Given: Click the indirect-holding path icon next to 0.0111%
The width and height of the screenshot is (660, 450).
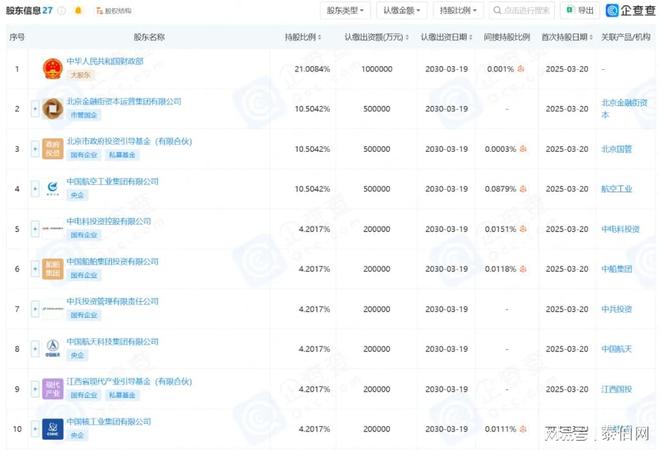Looking at the screenshot, I should pyautogui.click(x=523, y=429).
